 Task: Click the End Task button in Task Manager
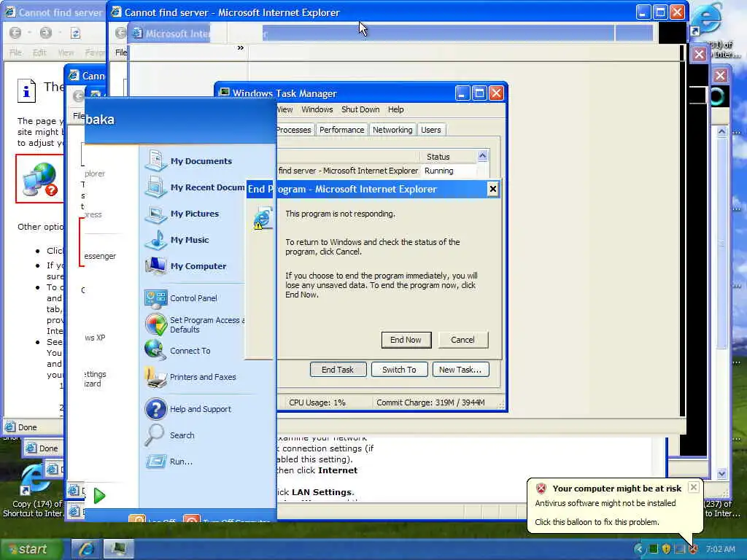[x=338, y=370]
